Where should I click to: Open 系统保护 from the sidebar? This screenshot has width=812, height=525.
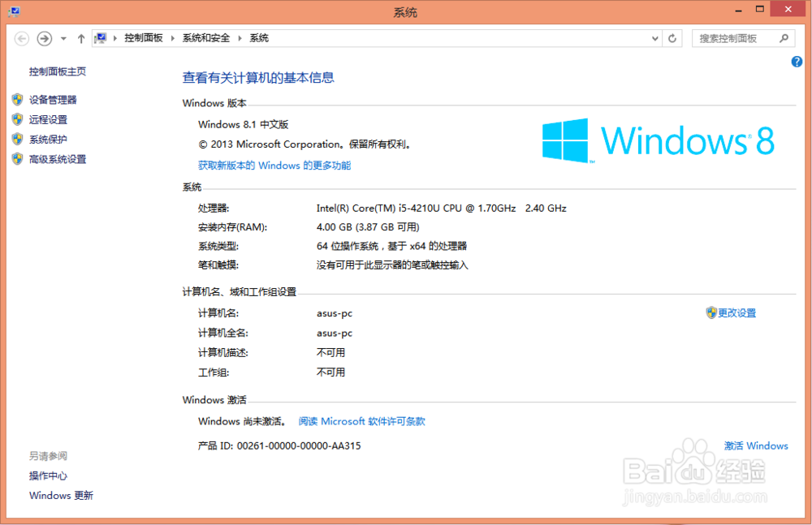[x=48, y=140]
